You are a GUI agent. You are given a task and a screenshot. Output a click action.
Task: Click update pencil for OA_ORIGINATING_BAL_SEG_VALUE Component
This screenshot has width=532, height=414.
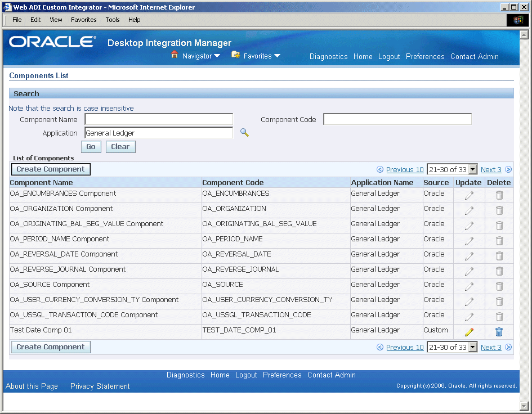(470, 226)
